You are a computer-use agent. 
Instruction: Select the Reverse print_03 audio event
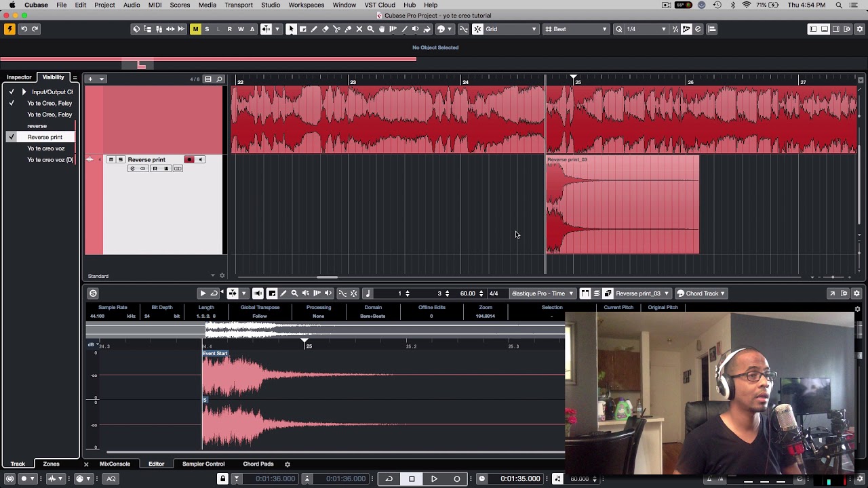point(623,205)
